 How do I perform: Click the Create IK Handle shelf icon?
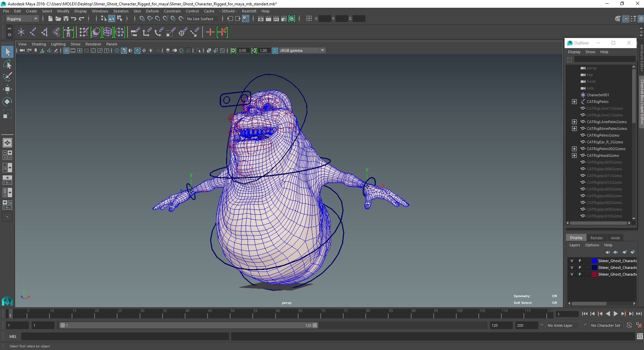click(x=45, y=32)
